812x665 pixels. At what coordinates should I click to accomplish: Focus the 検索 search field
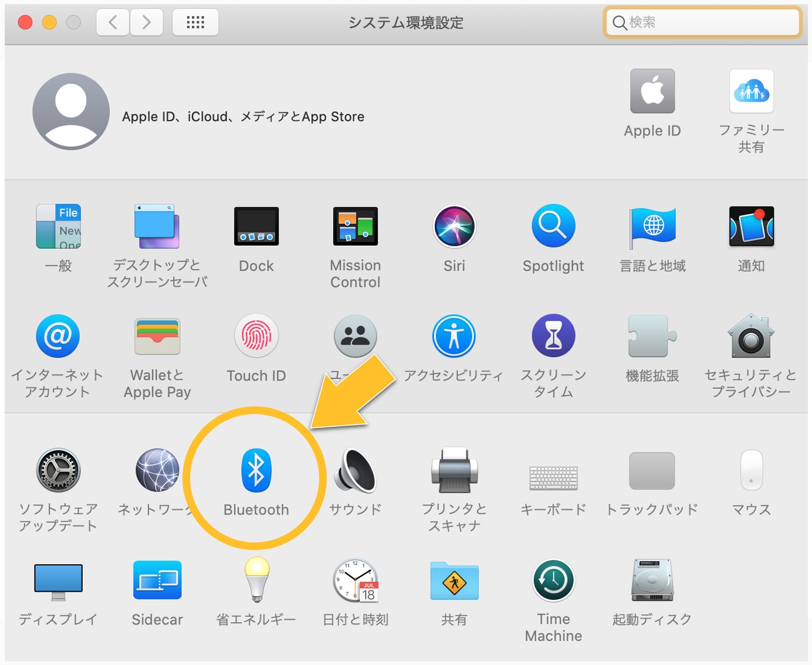pos(702,22)
